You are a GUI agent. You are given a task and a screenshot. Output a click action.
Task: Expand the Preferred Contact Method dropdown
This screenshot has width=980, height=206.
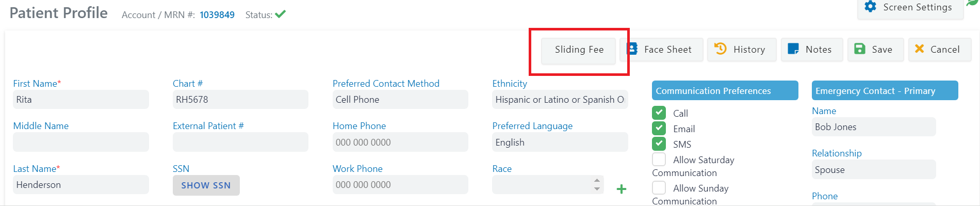click(400, 100)
